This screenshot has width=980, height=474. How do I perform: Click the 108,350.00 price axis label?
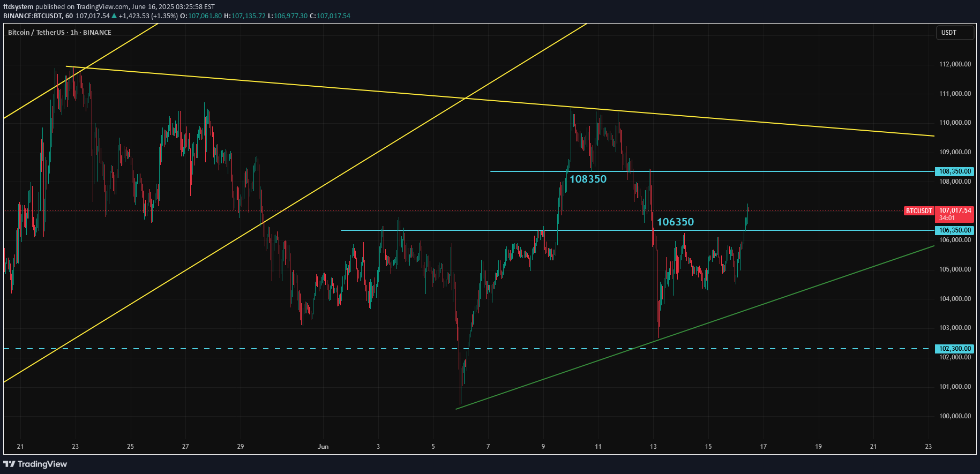click(x=954, y=171)
